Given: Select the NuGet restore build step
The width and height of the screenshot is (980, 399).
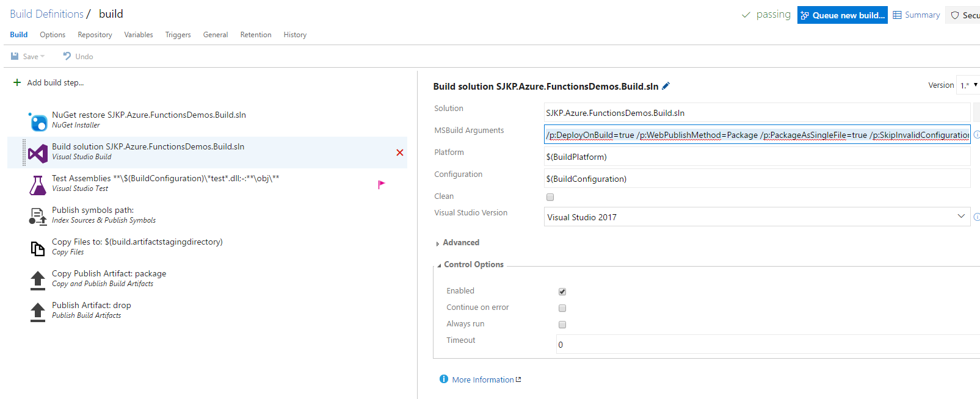Looking at the screenshot, I should 208,121.
